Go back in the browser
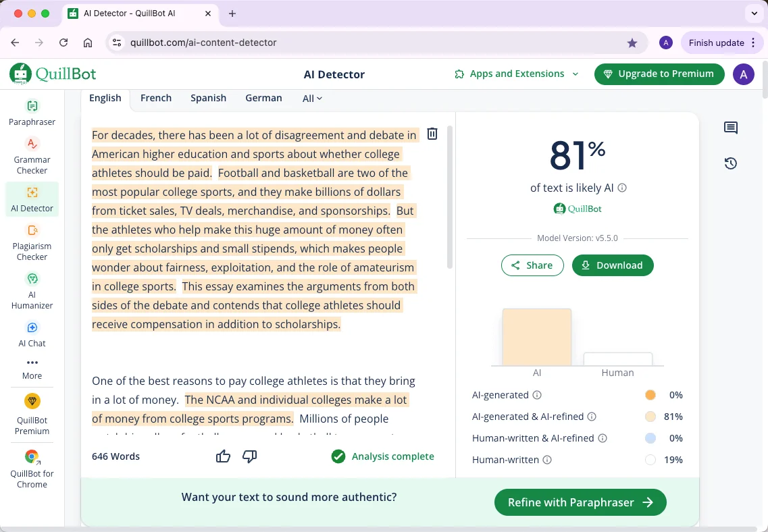 click(x=15, y=43)
